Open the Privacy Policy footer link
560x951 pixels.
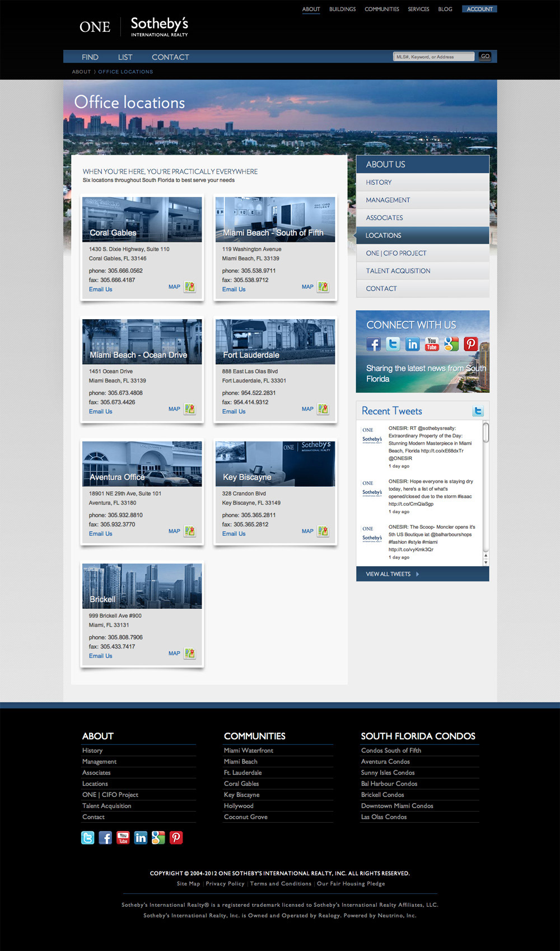(225, 884)
